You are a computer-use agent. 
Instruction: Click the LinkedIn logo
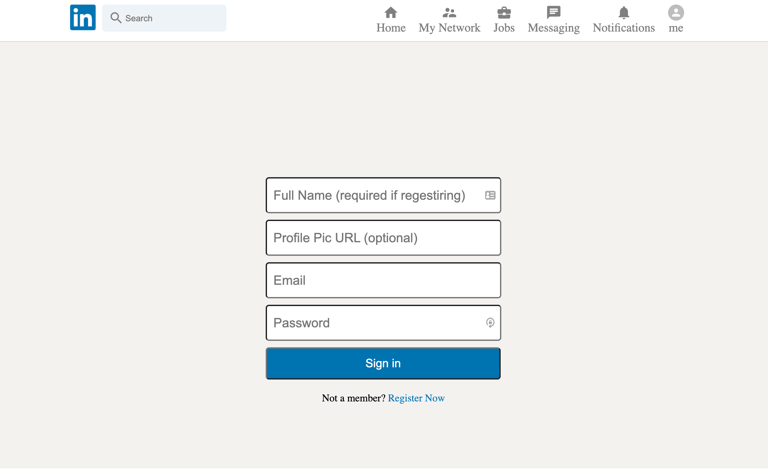point(83,18)
